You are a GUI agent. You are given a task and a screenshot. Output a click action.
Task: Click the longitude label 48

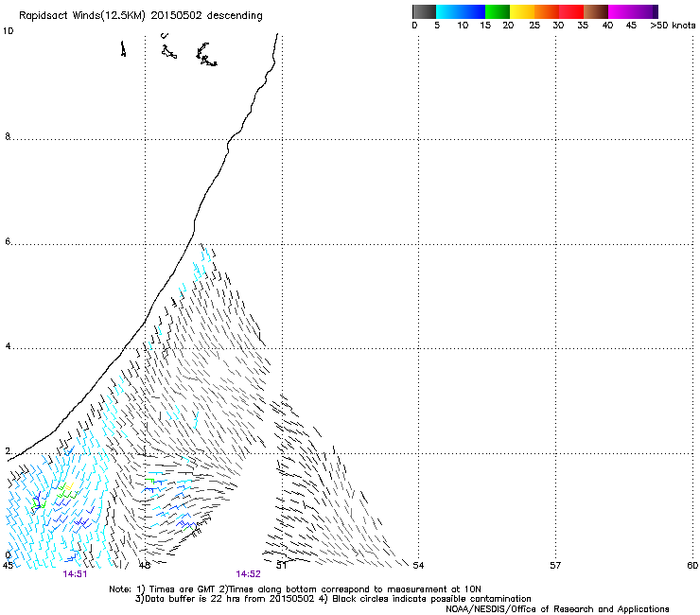point(145,566)
